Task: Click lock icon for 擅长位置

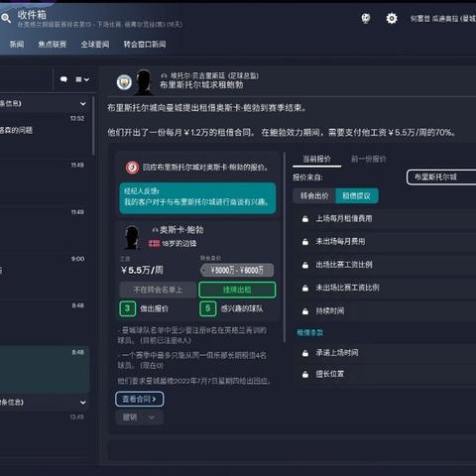Action: 305,374
